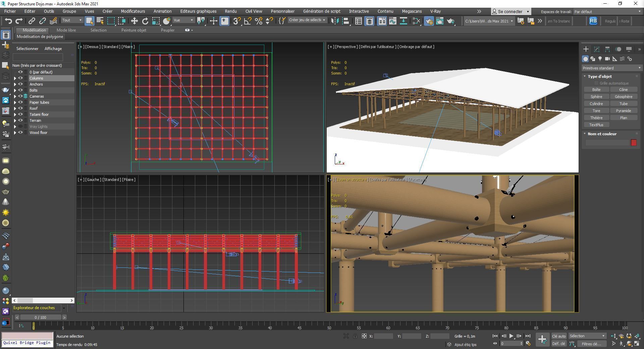The width and height of the screenshot is (644, 349).
Task: Hide the Wood floor layer eye icon
Action: click(20, 133)
